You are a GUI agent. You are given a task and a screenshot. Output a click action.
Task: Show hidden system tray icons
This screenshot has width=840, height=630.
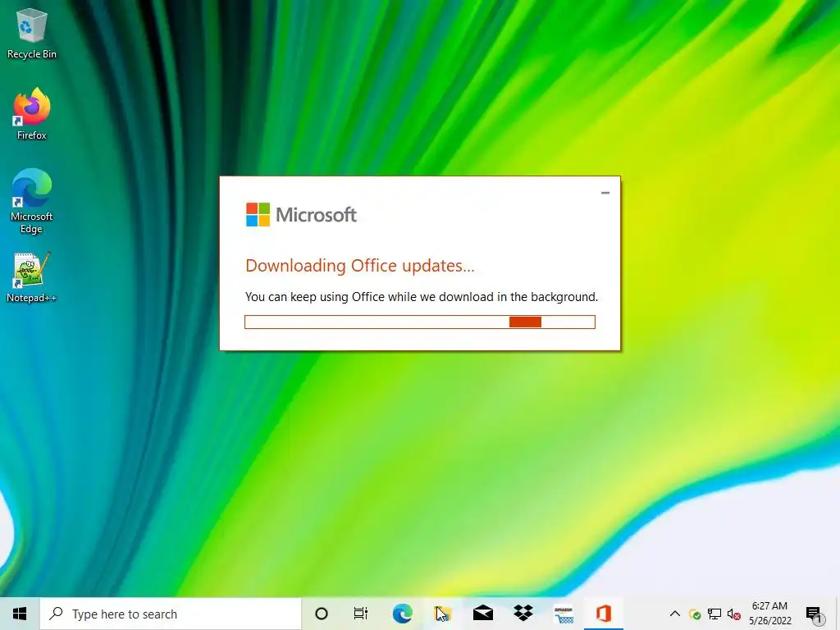coord(675,614)
